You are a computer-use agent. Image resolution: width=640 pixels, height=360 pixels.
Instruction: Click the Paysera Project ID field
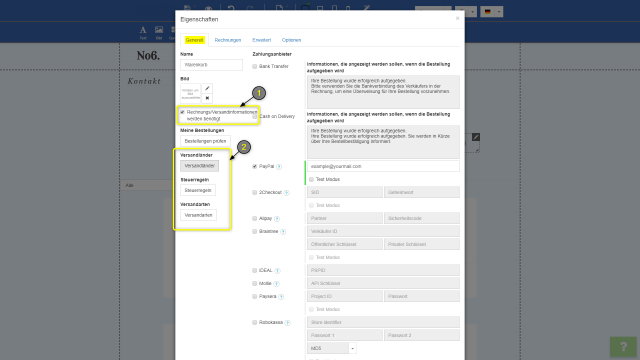[344, 296]
